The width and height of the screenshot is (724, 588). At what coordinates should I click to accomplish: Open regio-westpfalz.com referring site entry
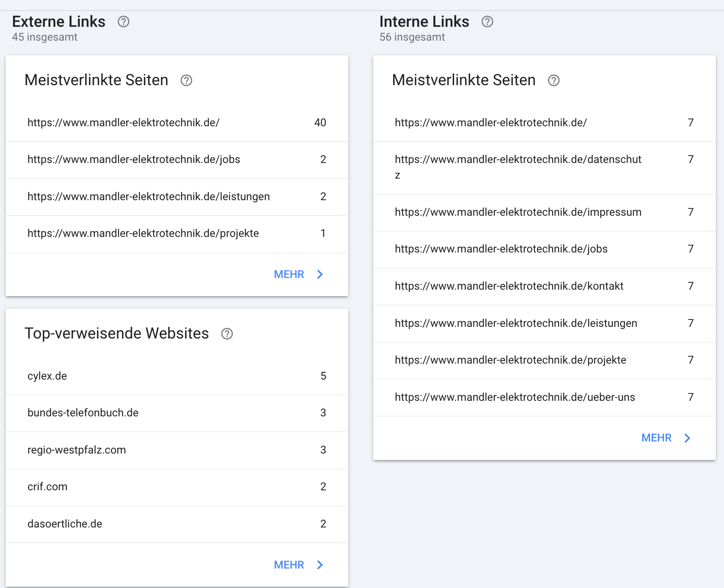click(176, 450)
